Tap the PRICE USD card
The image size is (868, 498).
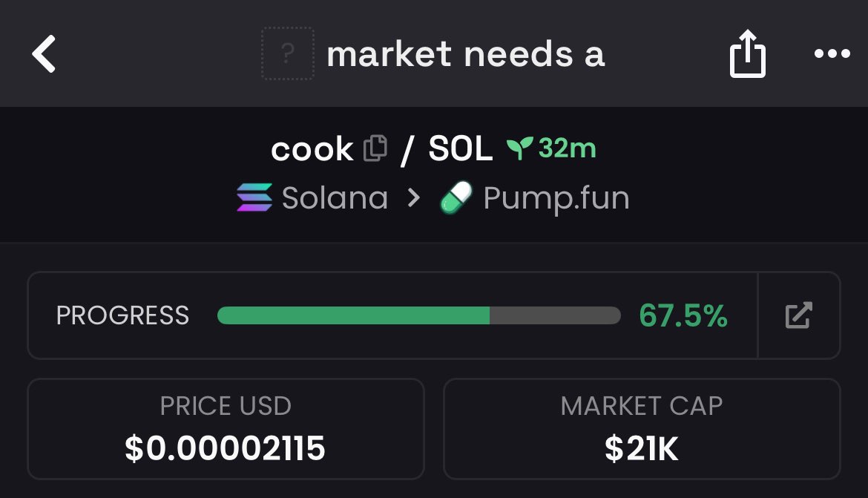tap(226, 428)
